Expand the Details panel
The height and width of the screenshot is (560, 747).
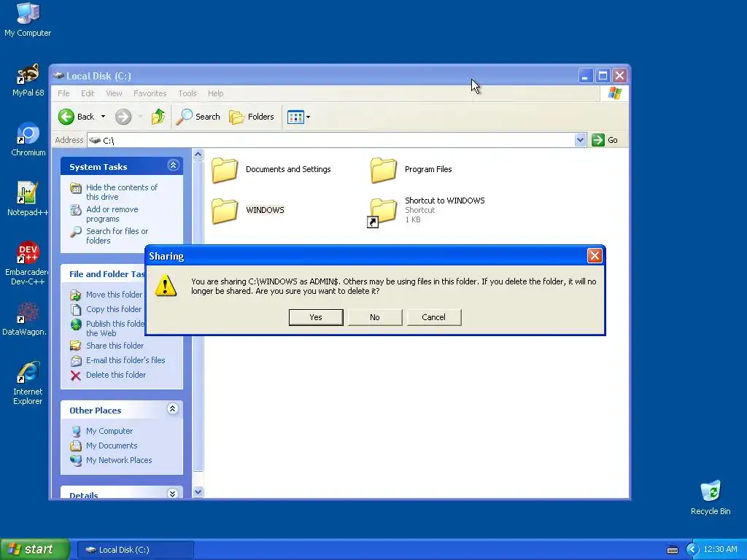(173, 494)
